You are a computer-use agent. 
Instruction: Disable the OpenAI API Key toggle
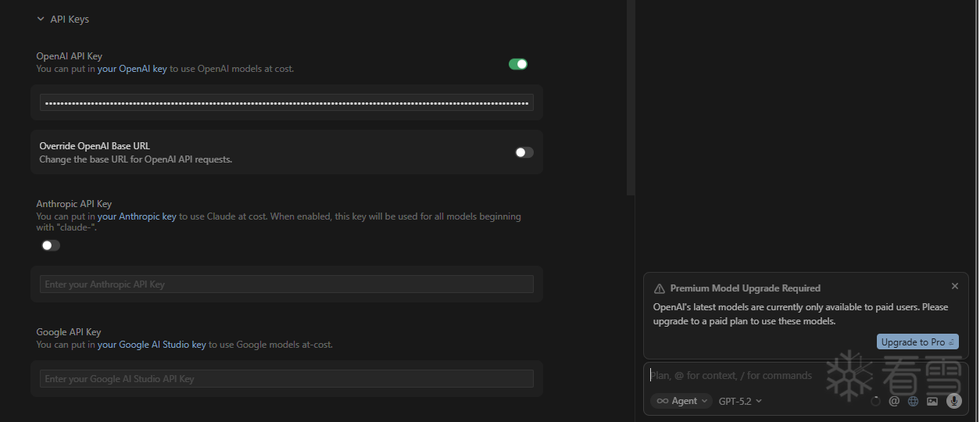(518, 64)
